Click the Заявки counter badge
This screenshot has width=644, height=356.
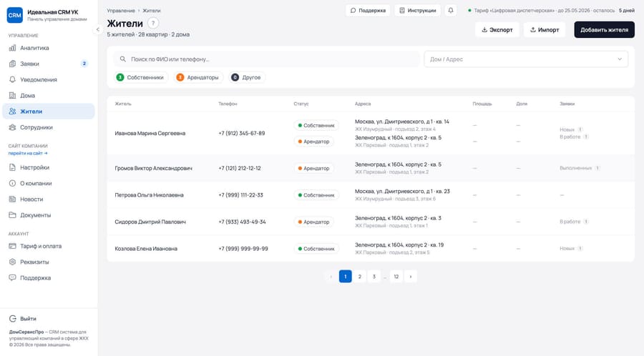click(x=84, y=64)
